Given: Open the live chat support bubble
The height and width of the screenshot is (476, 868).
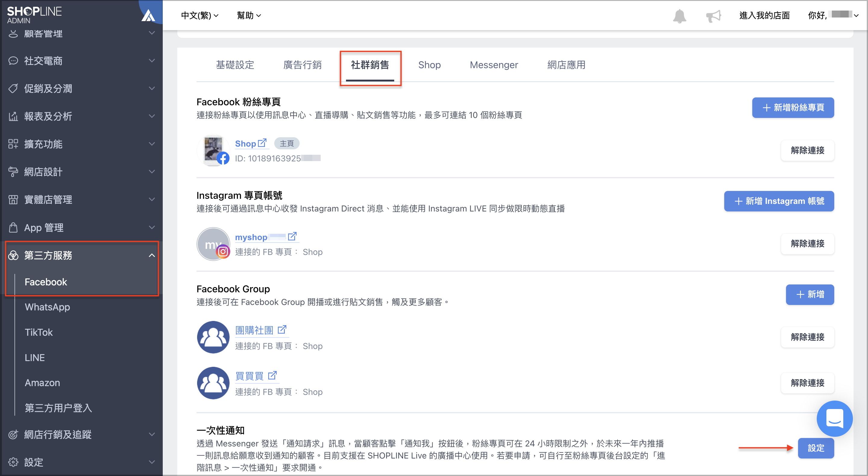Looking at the screenshot, I should click(834, 418).
